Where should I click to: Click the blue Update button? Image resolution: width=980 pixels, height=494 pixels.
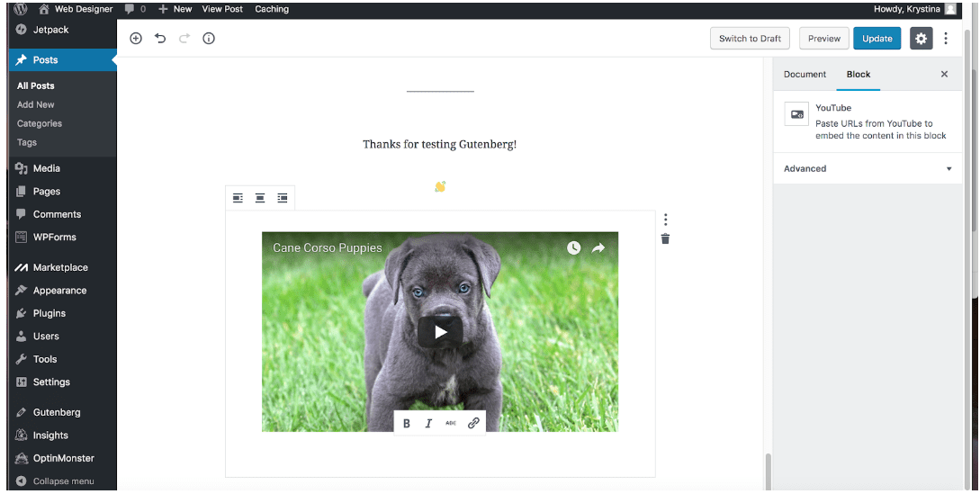pyautogui.click(x=877, y=38)
